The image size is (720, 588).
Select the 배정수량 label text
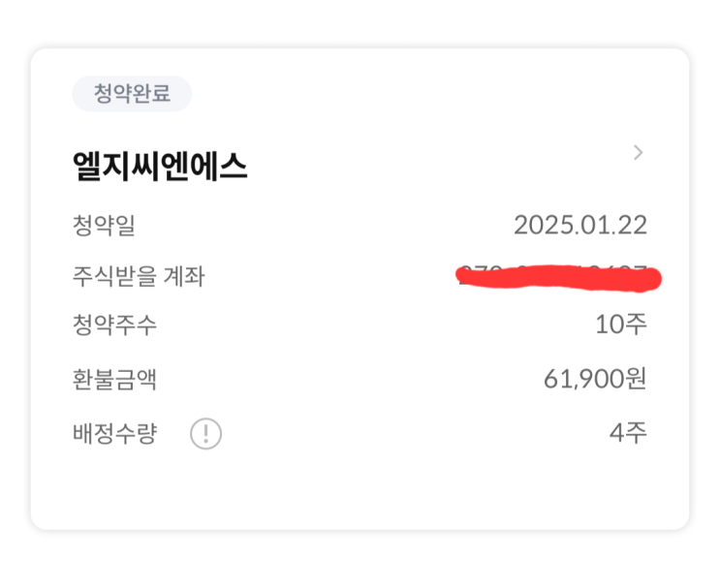114,433
